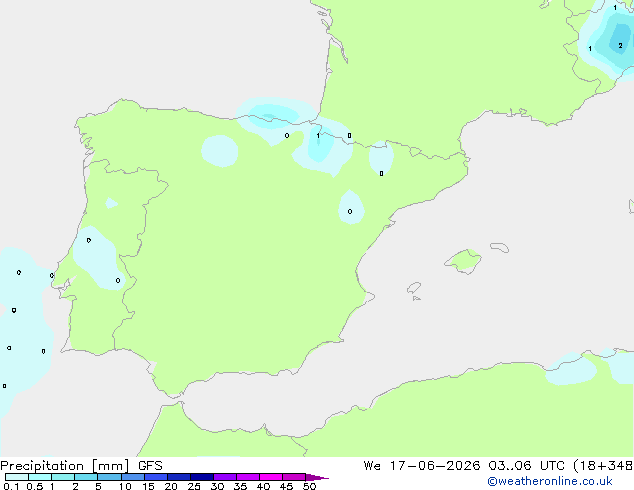Select the 0.1–0.5 mm legend color swatch

tap(17, 477)
